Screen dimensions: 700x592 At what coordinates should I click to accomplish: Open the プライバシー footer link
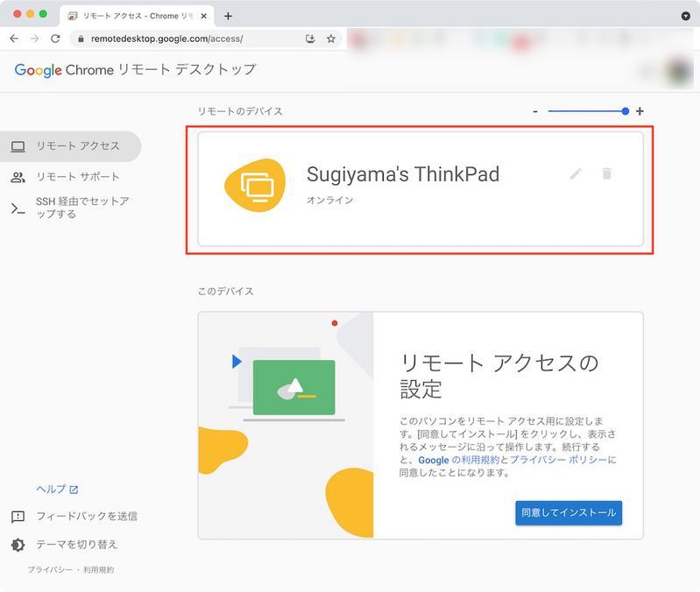pos(50,570)
